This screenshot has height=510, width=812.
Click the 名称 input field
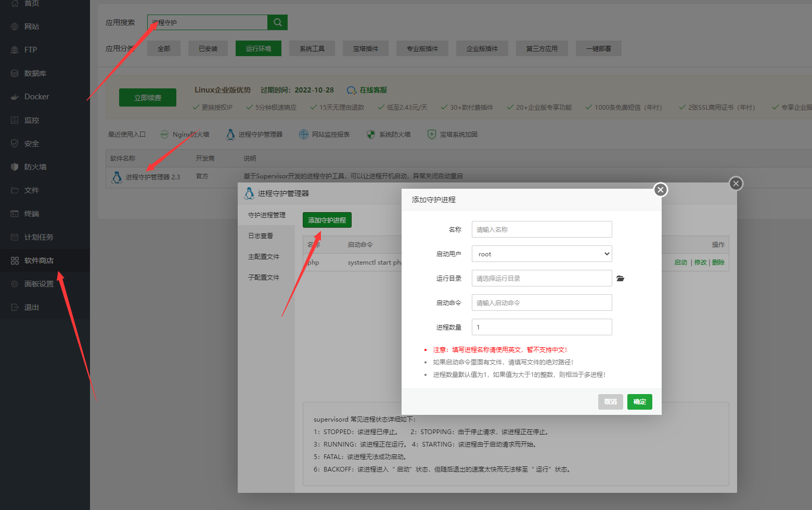click(x=542, y=229)
